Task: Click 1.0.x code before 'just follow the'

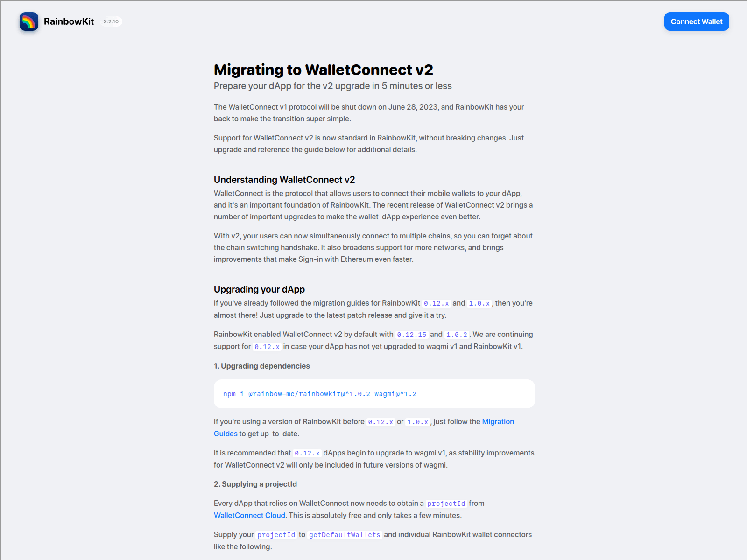Action: 417,422
